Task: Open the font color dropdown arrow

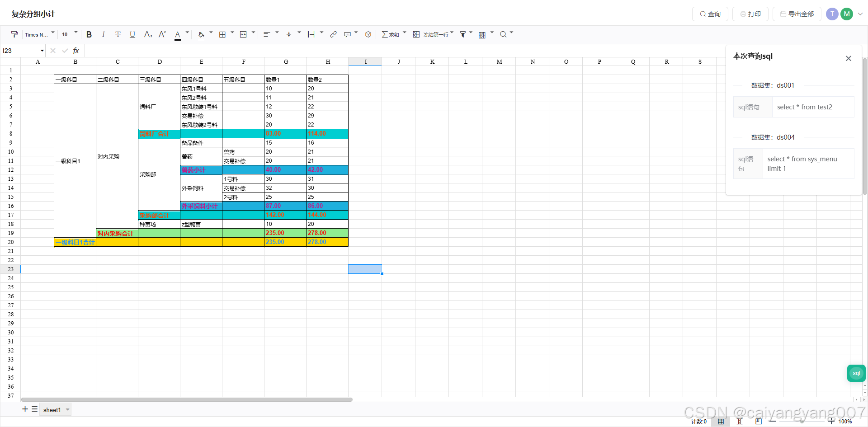Action: pyautogui.click(x=187, y=33)
